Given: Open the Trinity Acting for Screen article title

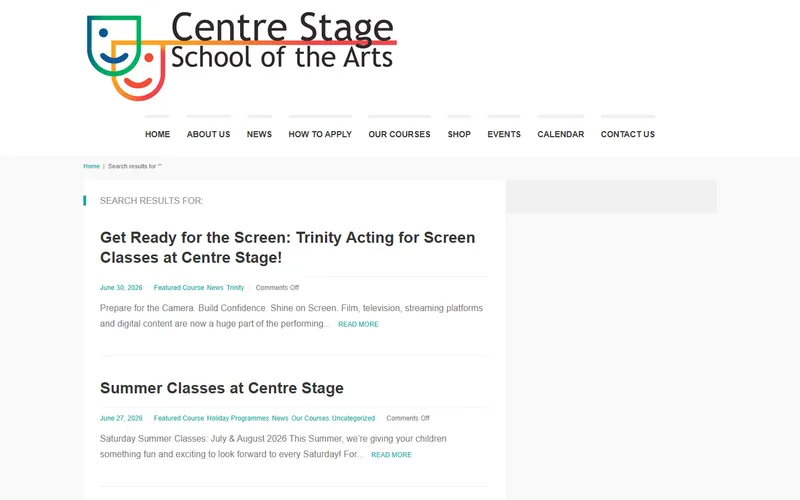Looking at the screenshot, I should point(288,247).
